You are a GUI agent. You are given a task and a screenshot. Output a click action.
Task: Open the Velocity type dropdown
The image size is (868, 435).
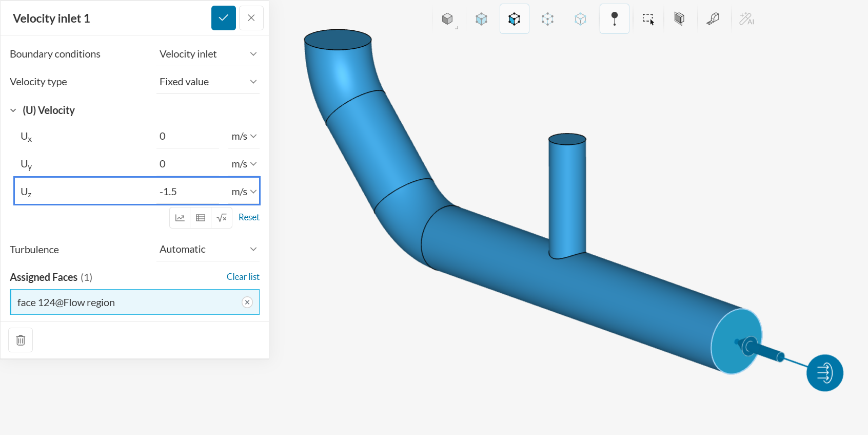(208, 82)
